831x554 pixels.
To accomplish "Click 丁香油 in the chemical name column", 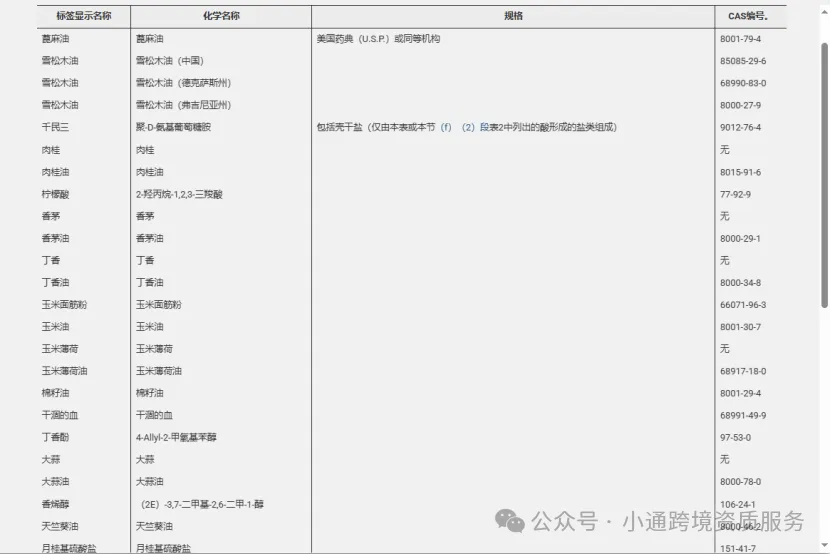I will coord(149,283).
